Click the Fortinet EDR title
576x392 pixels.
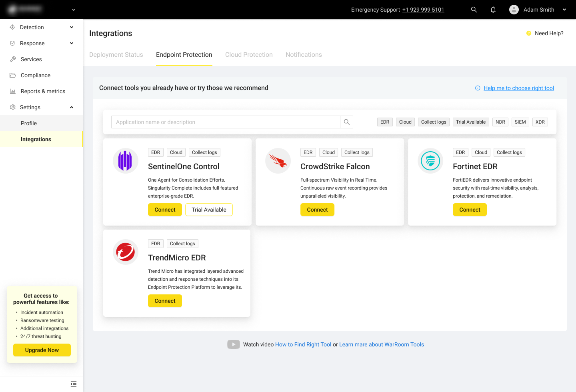click(475, 166)
